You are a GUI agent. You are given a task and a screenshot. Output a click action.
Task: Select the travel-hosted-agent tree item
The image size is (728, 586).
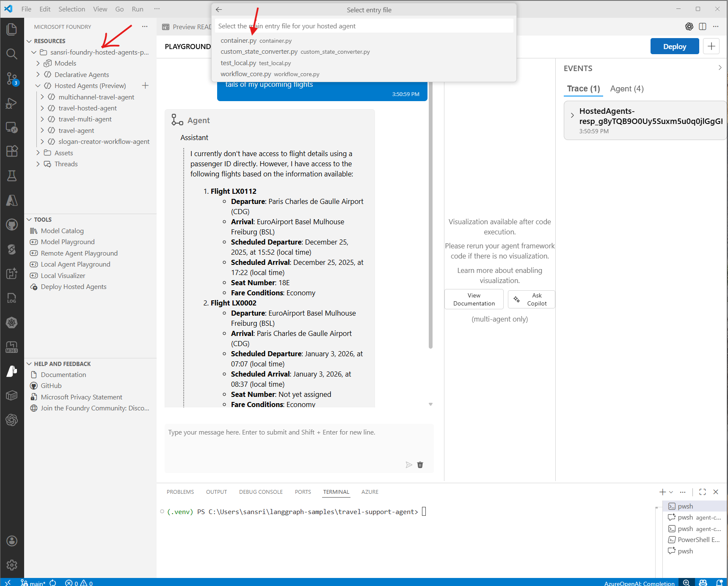pos(88,108)
